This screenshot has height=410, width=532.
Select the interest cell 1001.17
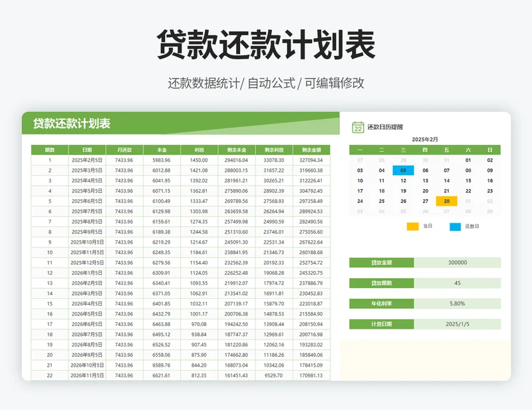(x=199, y=314)
